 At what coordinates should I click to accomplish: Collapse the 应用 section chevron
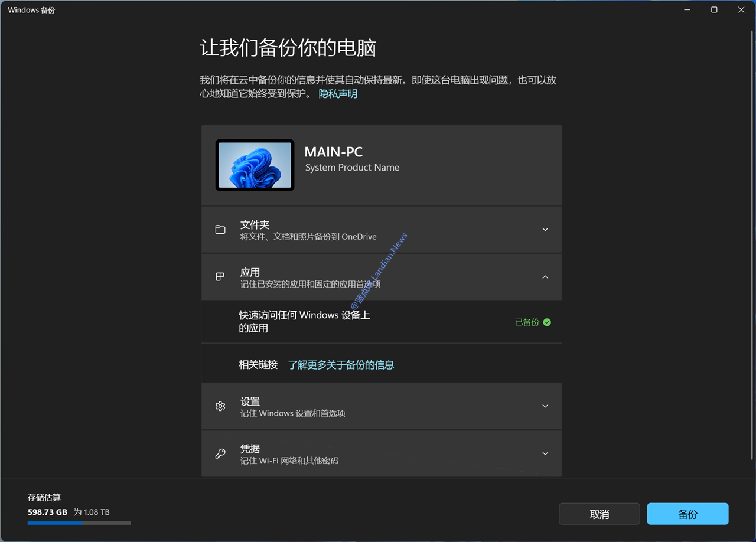(545, 277)
